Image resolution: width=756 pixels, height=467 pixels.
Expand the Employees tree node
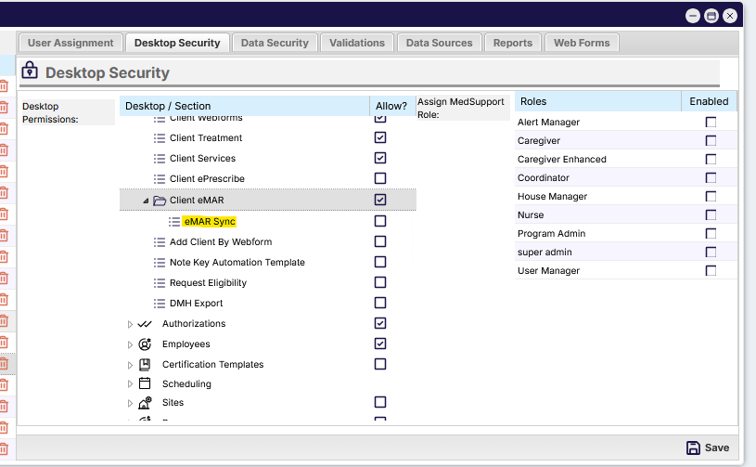130,345
